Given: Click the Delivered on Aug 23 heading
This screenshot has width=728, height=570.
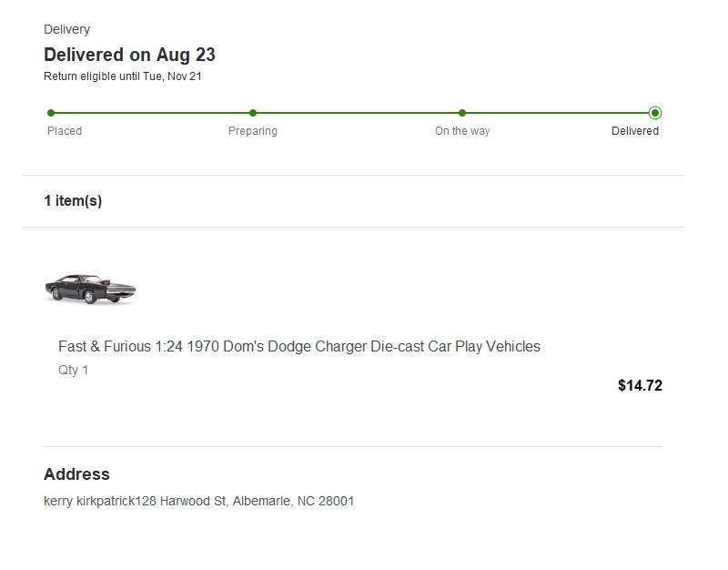Looking at the screenshot, I should [129, 55].
